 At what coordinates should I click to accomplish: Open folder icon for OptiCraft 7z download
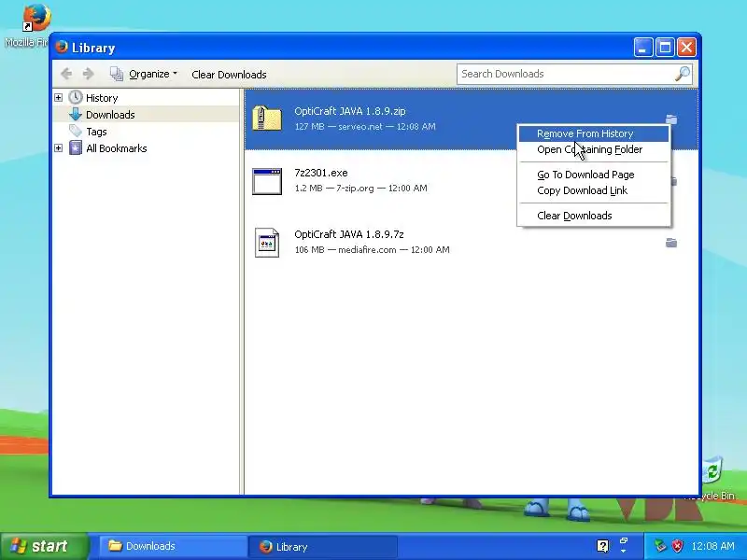670,243
